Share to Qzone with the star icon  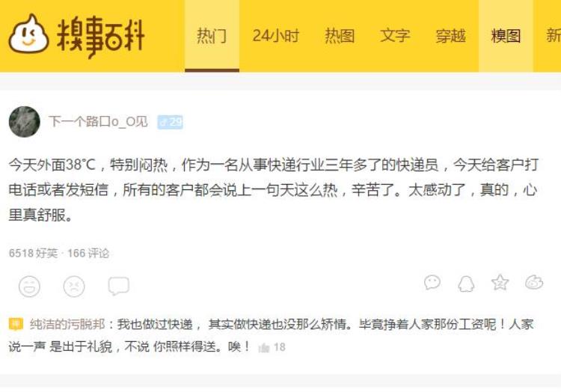[500, 283]
